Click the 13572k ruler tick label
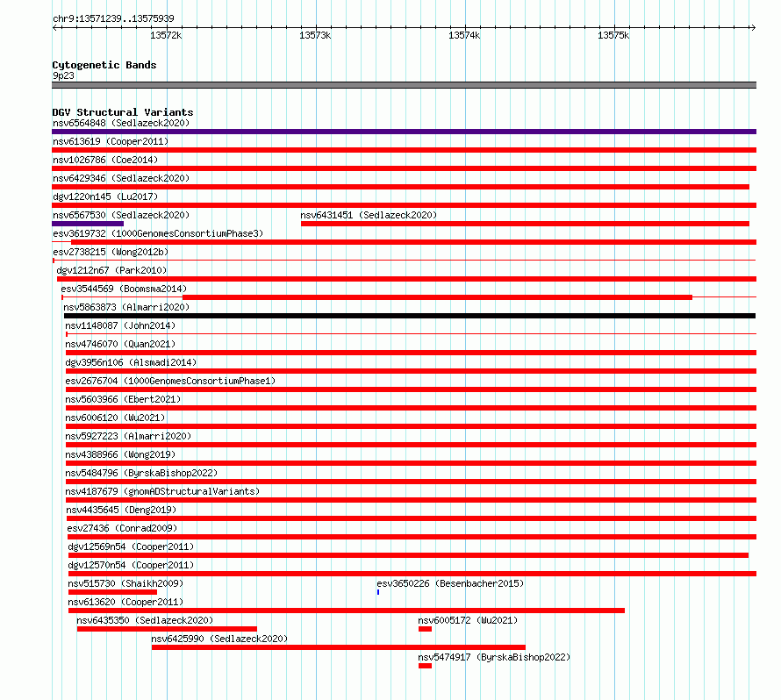The width and height of the screenshot is (781, 700). 166,35
